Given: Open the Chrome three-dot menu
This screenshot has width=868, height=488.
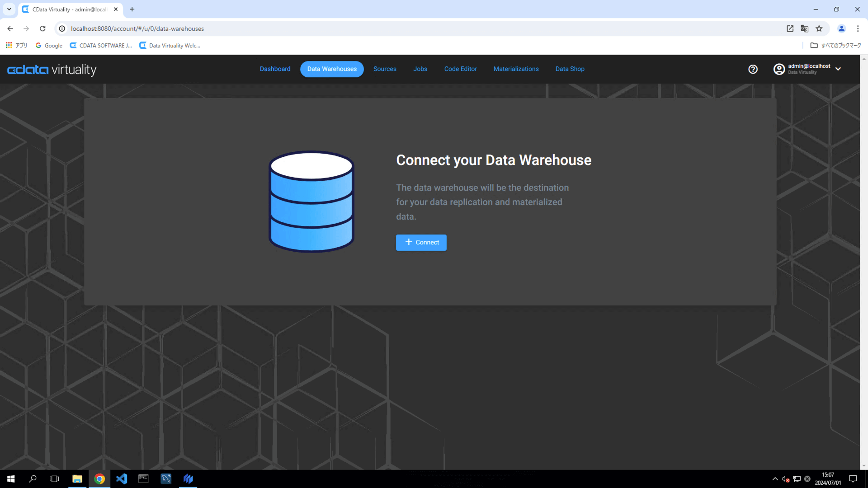Looking at the screenshot, I should (858, 28).
